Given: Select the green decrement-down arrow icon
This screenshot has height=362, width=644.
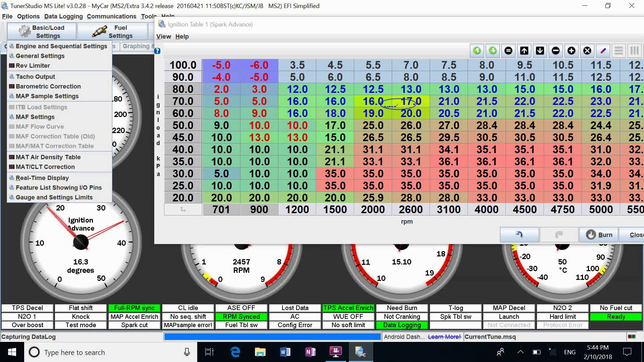Looking at the screenshot, I should point(492,51).
